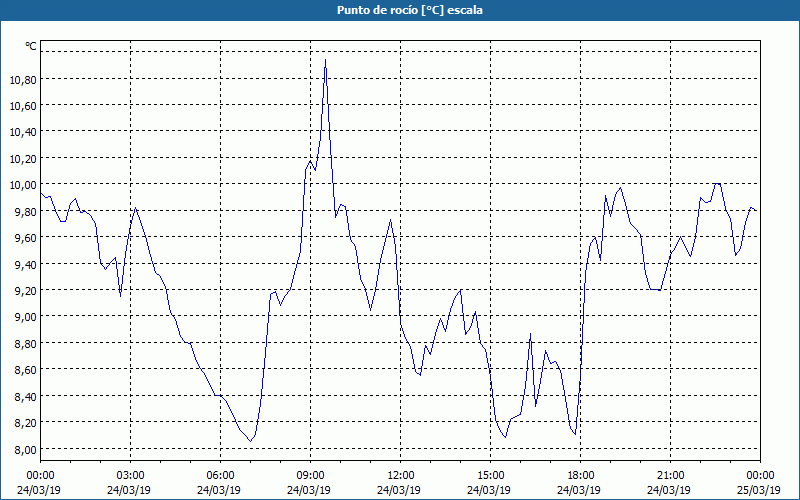
Task: Click the 10,20 y-axis value
Action: pyautogui.click(x=23, y=159)
